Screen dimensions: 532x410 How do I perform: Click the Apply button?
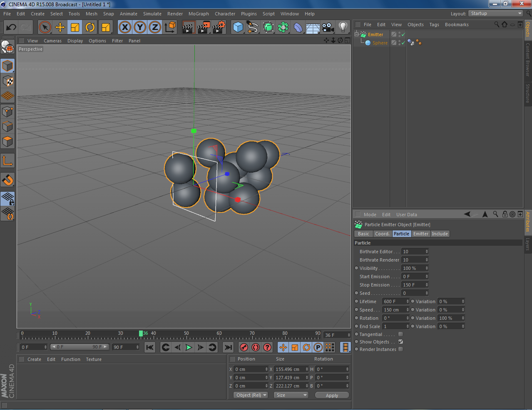(x=332, y=395)
